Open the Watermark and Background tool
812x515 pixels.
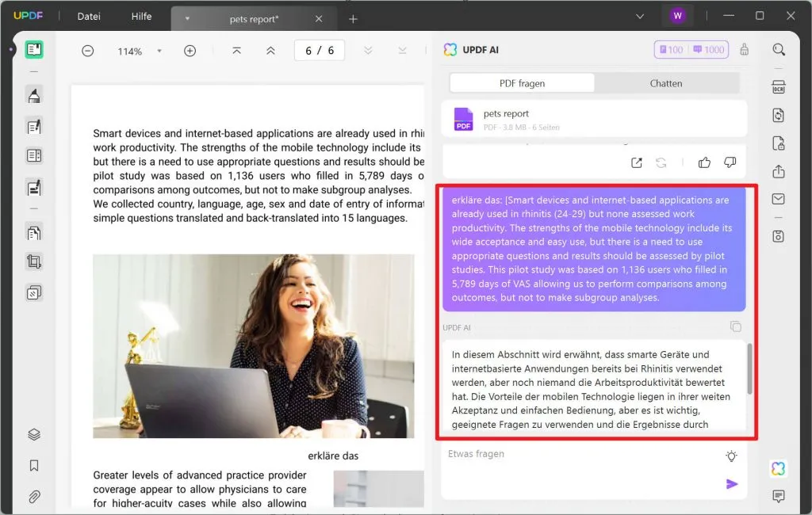coord(34,293)
